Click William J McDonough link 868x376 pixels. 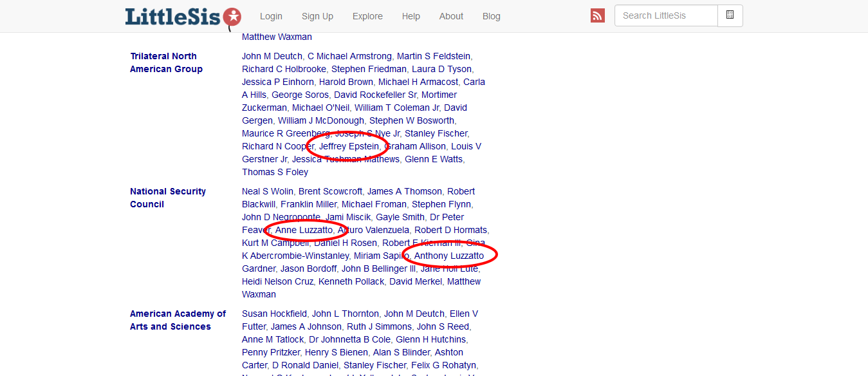321,120
